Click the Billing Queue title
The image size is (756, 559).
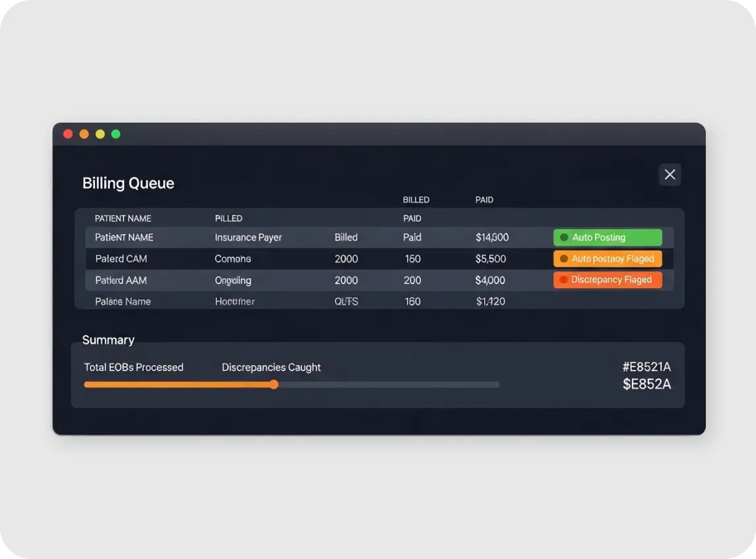(x=128, y=183)
